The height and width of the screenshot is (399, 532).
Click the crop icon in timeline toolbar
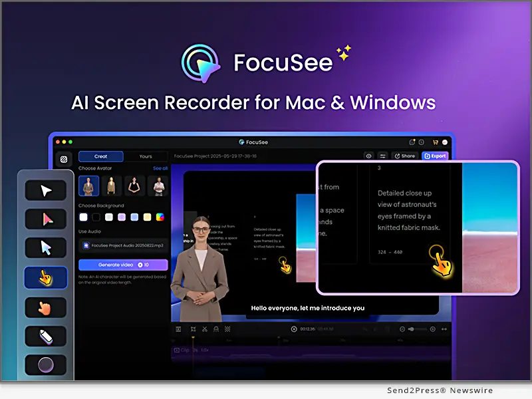pyautogui.click(x=194, y=329)
